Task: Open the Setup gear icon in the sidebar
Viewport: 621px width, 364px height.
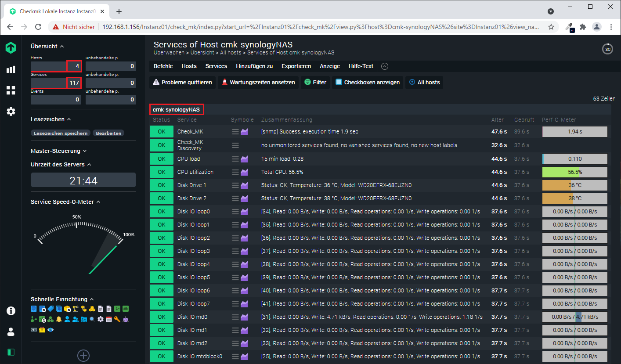Action: pos(11,112)
